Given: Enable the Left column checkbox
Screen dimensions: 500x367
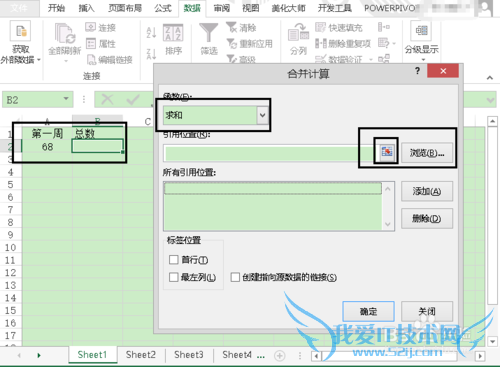Looking at the screenshot, I should 174,277.
